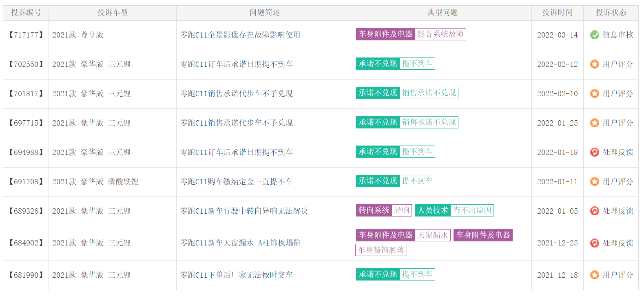The height and width of the screenshot is (296, 644).
Task: Open complaint number 694988
Action: point(26,152)
